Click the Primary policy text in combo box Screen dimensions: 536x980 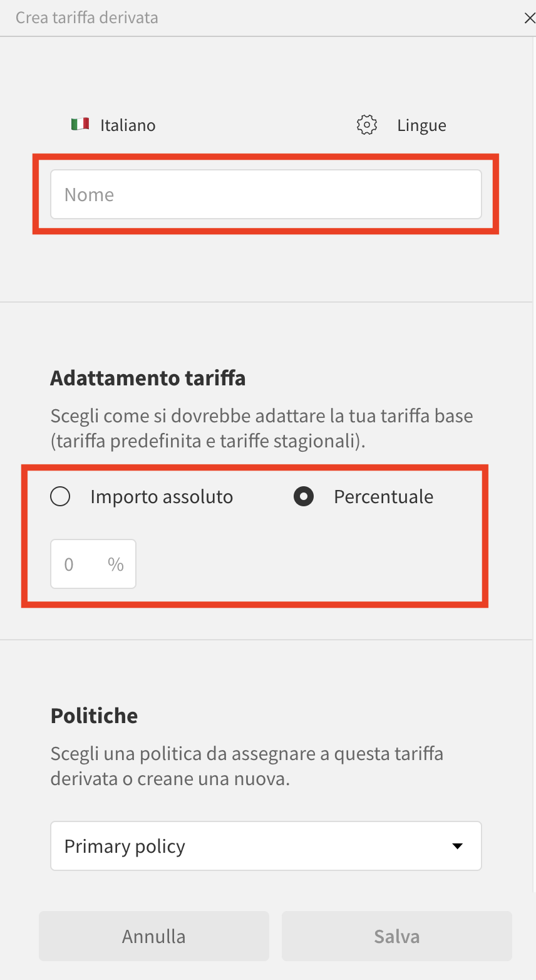125,847
